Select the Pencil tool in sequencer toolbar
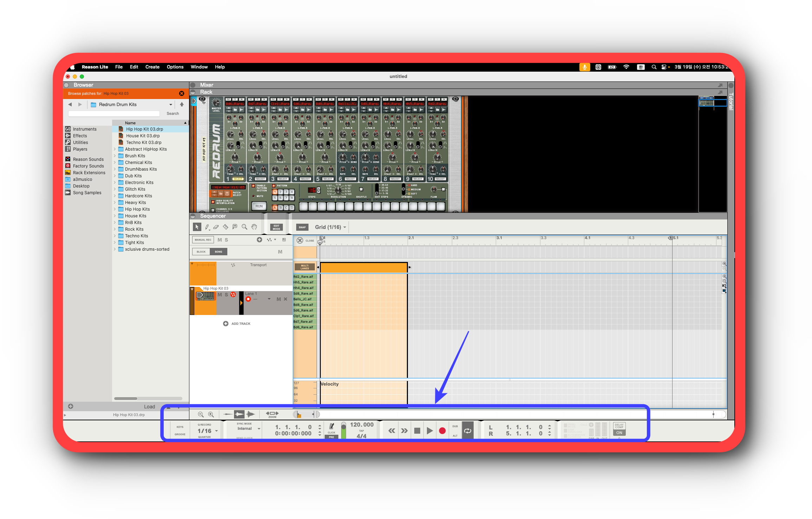The image size is (812, 519). click(207, 227)
